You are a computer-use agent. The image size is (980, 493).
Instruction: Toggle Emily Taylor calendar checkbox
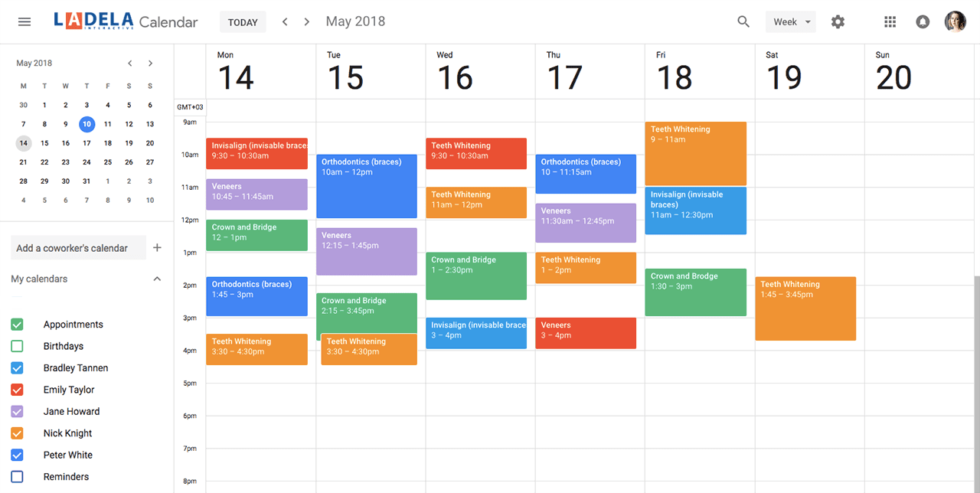click(x=17, y=390)
